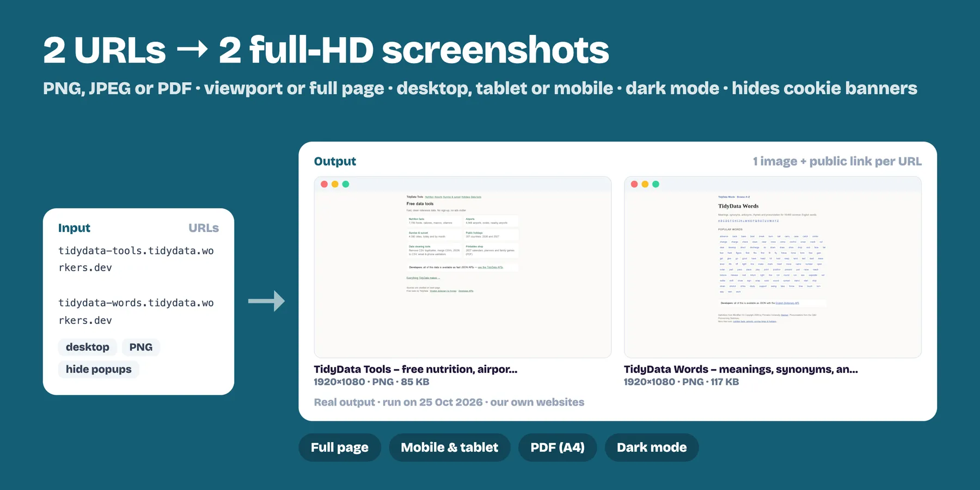Click the green dot on TidyData Words preview
The width and height of the screenshot is (980, 490).
[x=656, y=184]
